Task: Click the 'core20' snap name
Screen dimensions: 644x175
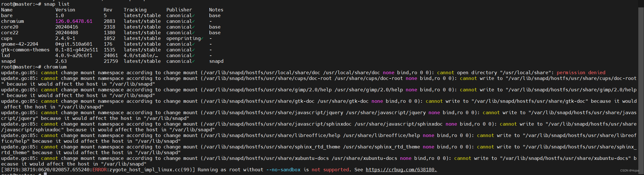Action: pos(10,27)
